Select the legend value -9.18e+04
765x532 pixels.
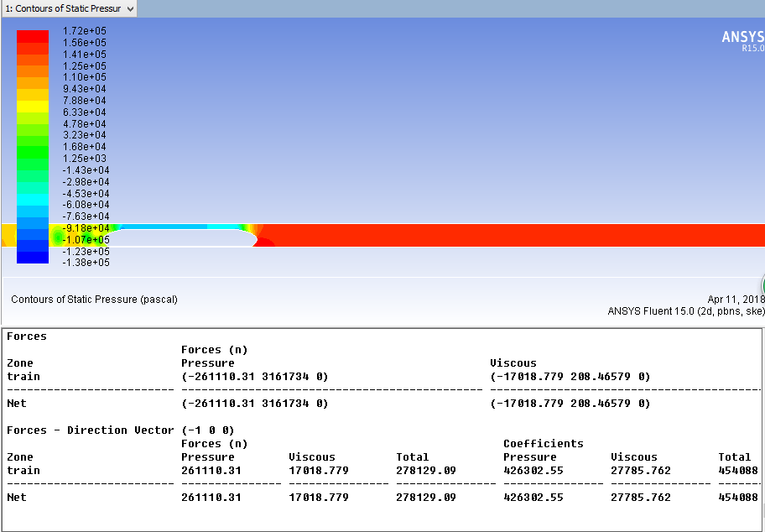86,228
